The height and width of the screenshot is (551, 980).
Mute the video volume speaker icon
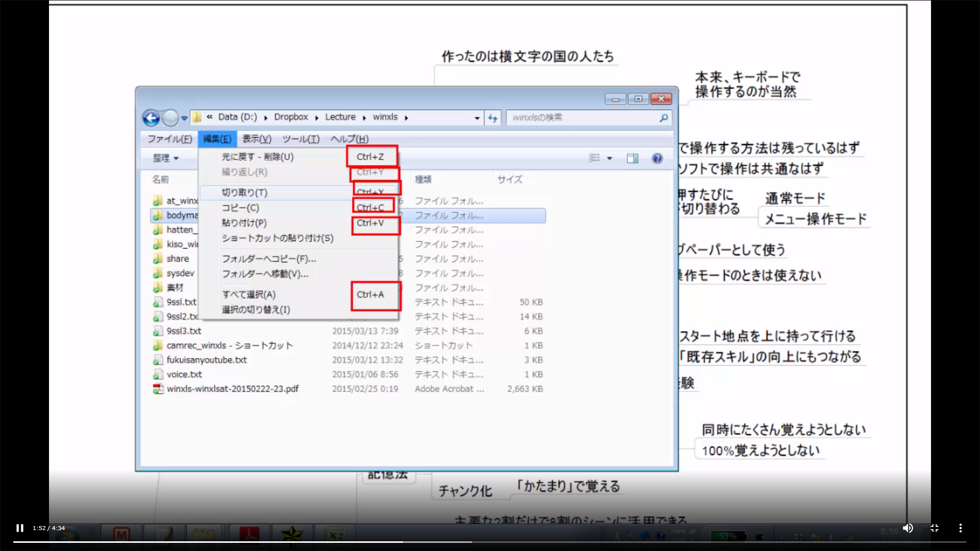click(908, 528)
